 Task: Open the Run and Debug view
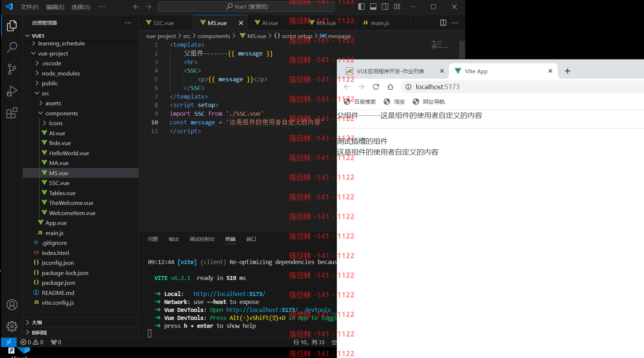(12, 91)
